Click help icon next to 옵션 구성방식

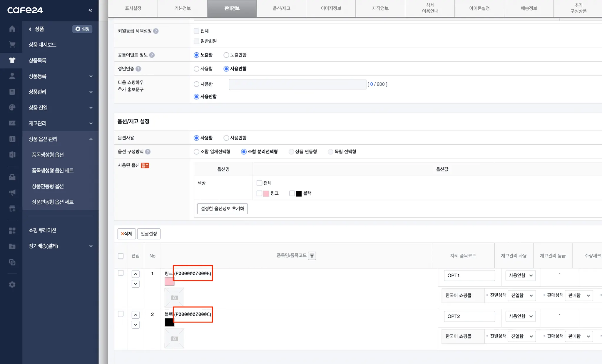coord(148,152)
